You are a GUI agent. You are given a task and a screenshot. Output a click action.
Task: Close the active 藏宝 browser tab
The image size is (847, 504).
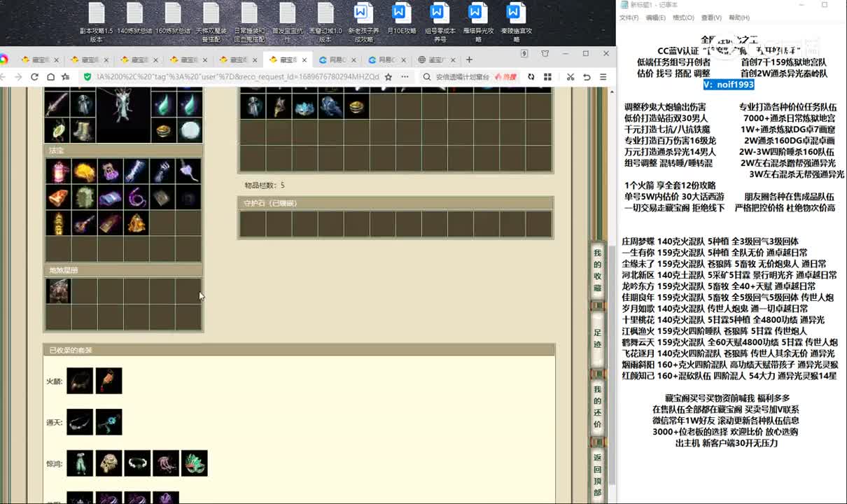[305, 59]
